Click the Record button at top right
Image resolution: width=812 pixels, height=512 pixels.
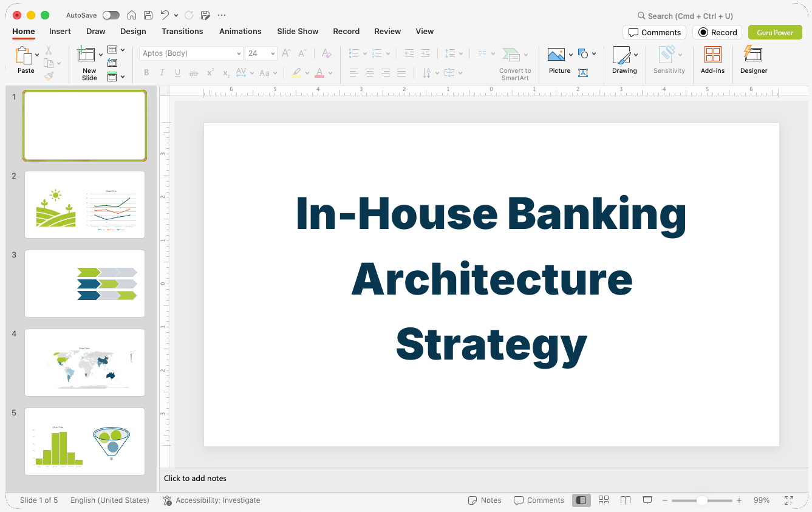(x=717, y=32)
